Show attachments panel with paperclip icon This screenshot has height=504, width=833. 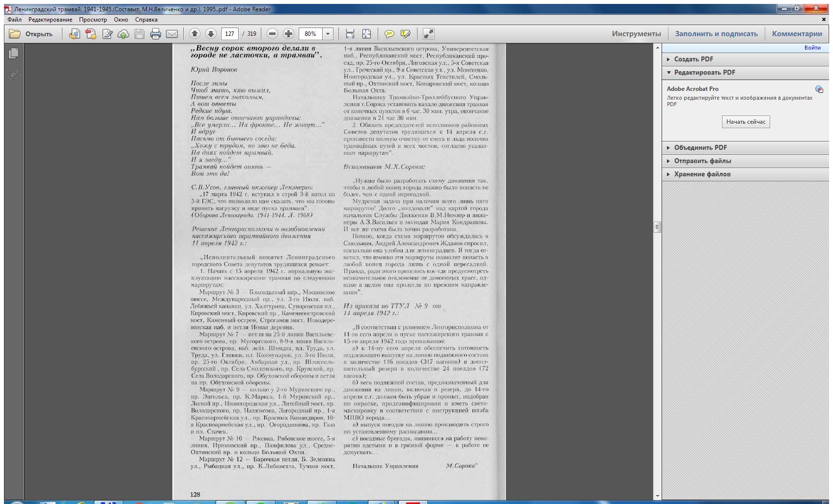[13, 74]
